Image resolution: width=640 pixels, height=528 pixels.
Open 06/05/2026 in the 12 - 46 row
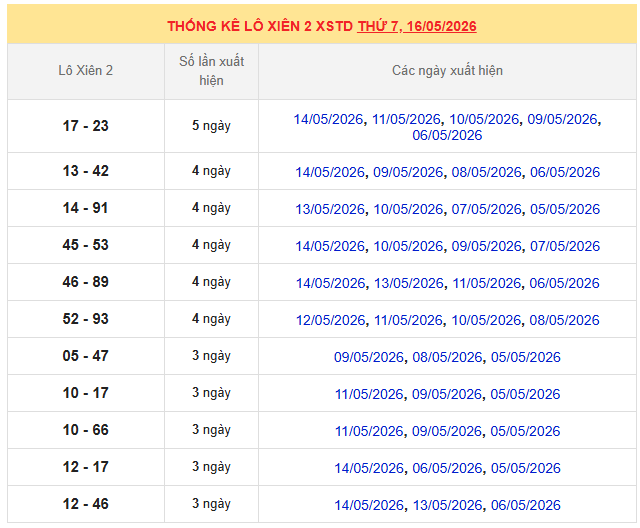526,505
